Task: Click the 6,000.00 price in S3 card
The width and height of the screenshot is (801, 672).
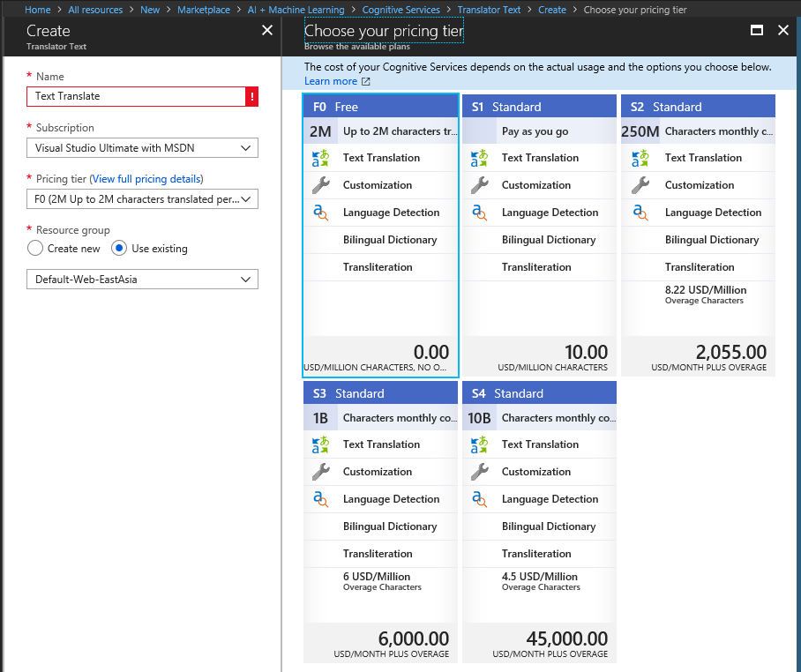Action: pos(413,638)
